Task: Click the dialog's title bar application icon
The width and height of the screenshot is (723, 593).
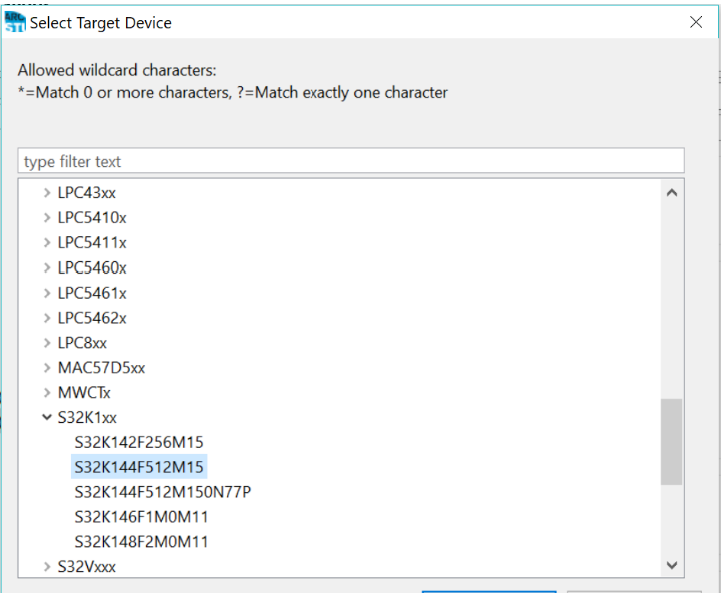Action: [x=15, y=20]
